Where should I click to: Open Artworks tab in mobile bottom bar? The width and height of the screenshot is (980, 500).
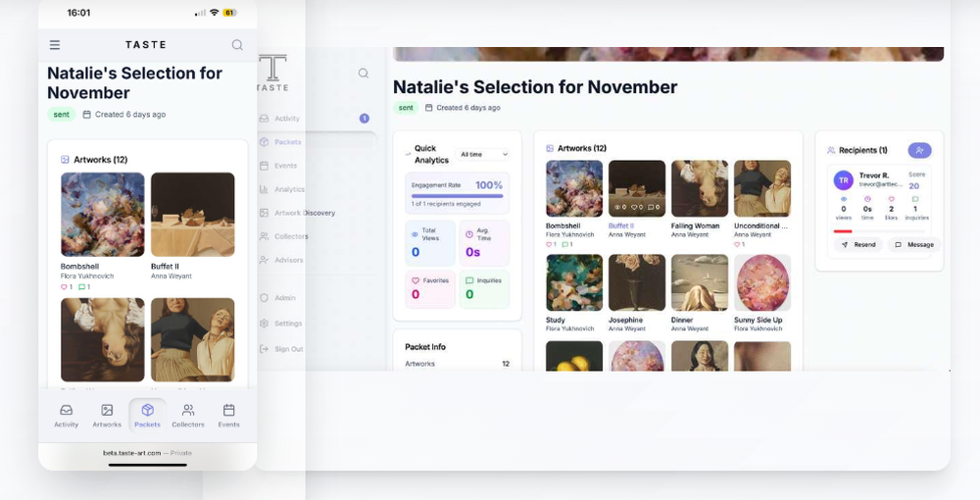tap(107, 416)
